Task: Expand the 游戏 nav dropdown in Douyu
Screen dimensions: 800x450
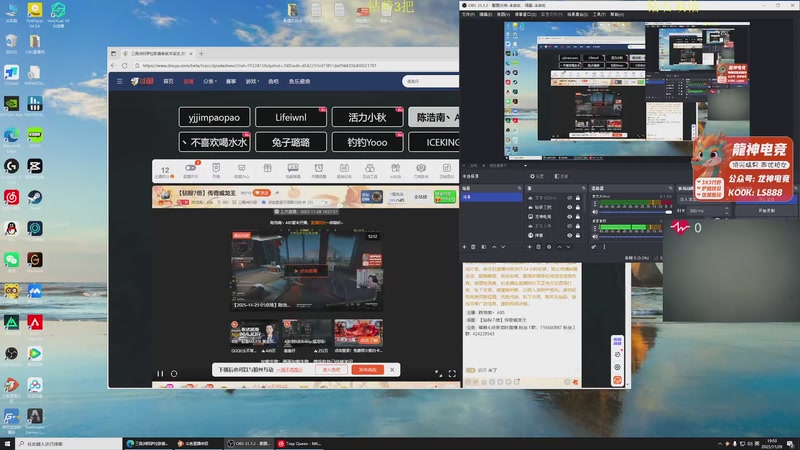Action: coord(252,81)
